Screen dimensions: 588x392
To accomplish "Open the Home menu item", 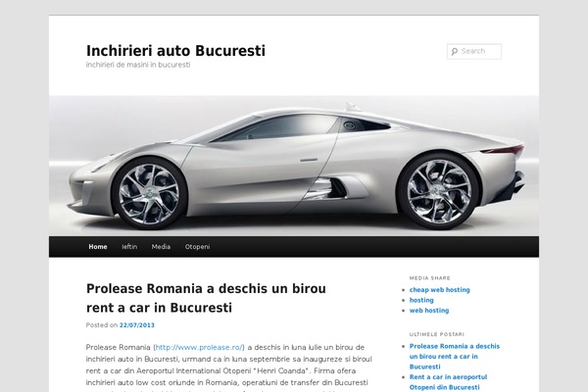I will point(98,247).
